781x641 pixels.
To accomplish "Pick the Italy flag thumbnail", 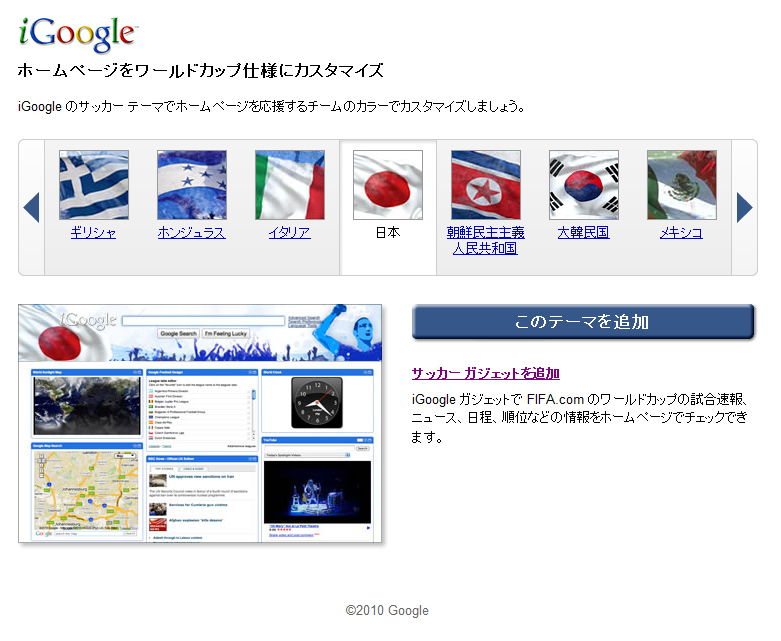I will coord(290,185).
